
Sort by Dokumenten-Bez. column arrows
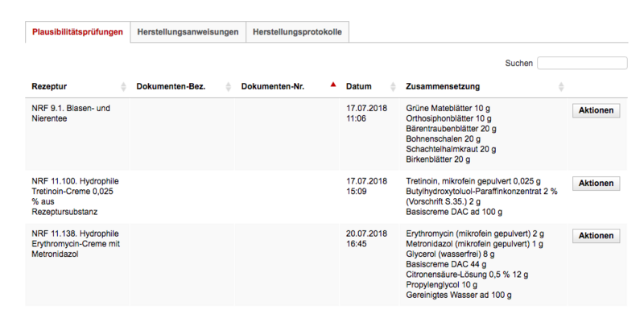(229, 87)
